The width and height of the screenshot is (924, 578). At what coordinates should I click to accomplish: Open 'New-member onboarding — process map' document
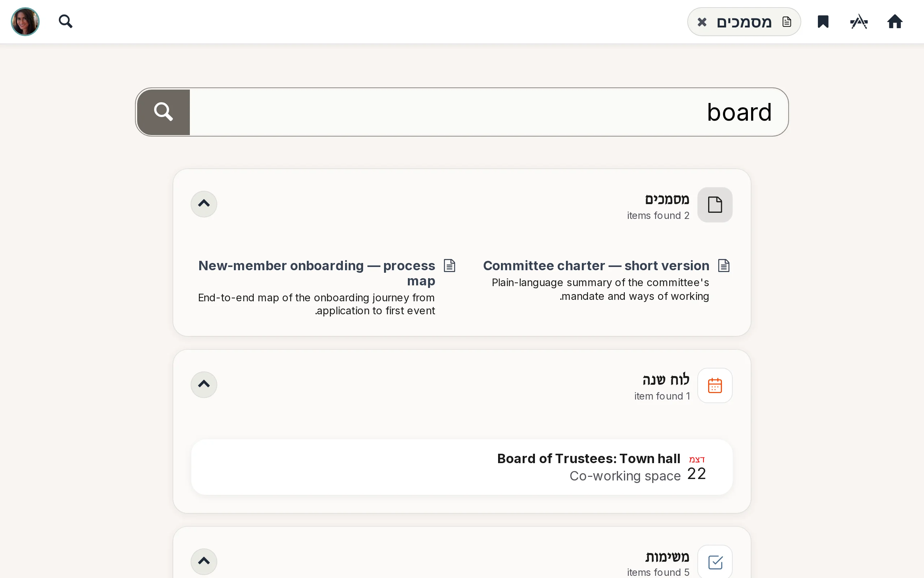point(317,273)
